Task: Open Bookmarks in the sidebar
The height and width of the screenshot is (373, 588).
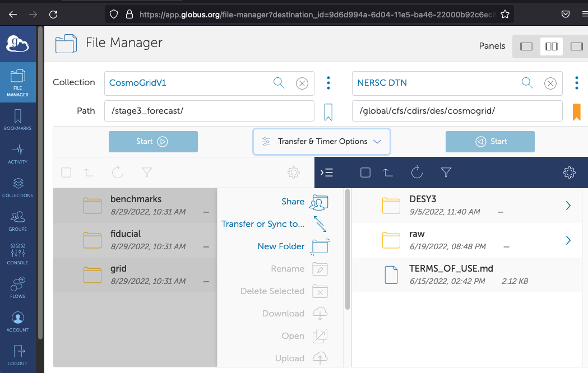Action: (17, 120)
